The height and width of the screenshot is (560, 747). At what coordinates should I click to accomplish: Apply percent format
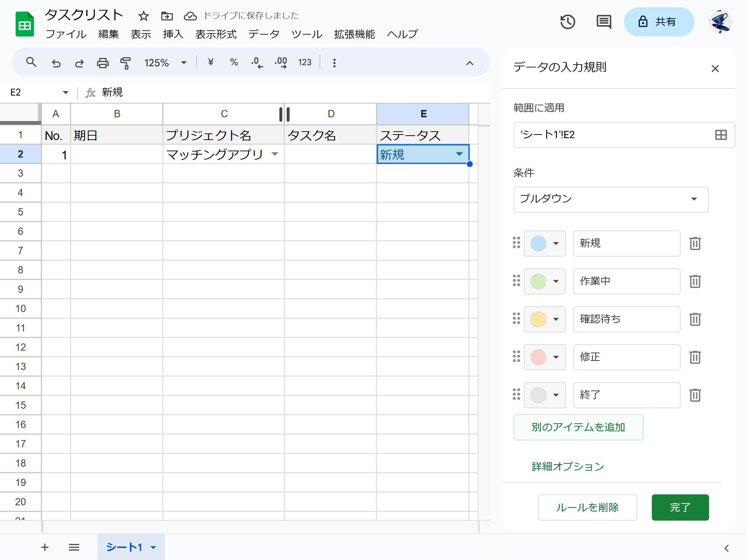click(234, 62)
